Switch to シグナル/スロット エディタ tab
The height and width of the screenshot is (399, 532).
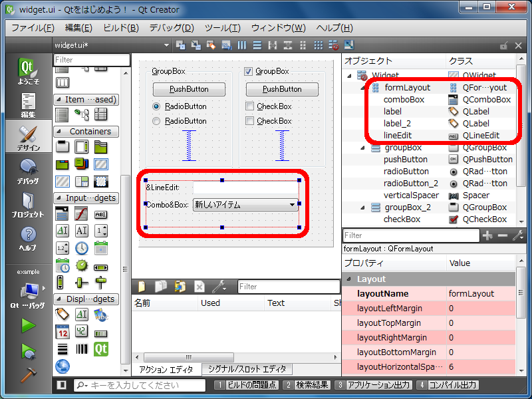click(x=247, y=369)
